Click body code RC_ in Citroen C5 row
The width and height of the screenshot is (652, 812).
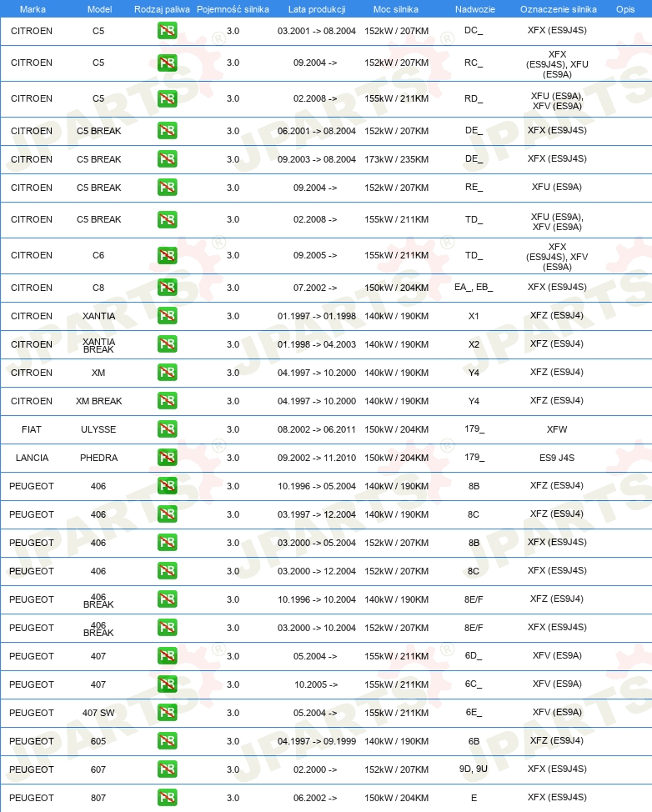coord(474,63)
